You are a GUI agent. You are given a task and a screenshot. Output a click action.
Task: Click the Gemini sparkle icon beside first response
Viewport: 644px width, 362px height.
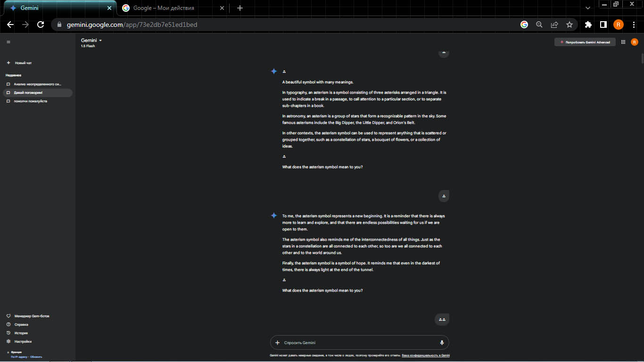click(x=274, y=71)
